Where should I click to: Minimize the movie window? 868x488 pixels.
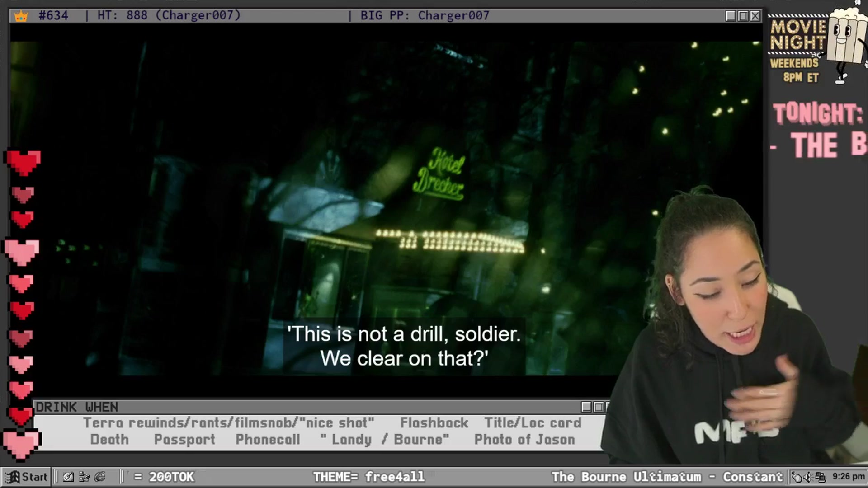coord(731,16)
